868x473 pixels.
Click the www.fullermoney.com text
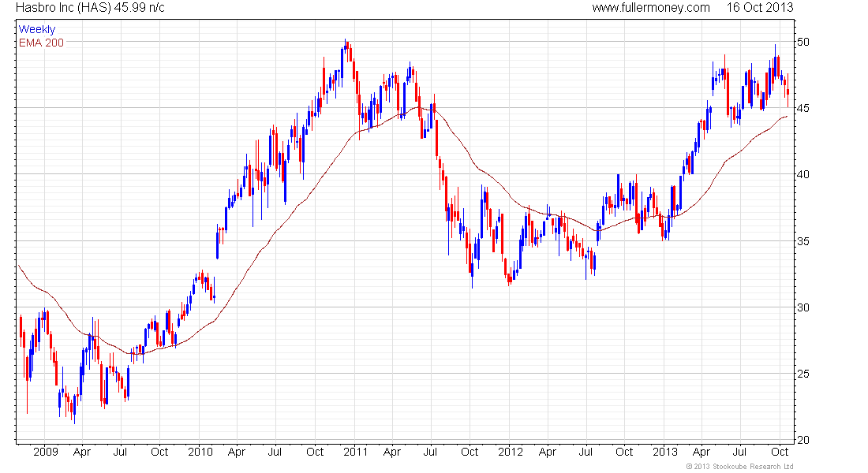[x=650, y=8]
